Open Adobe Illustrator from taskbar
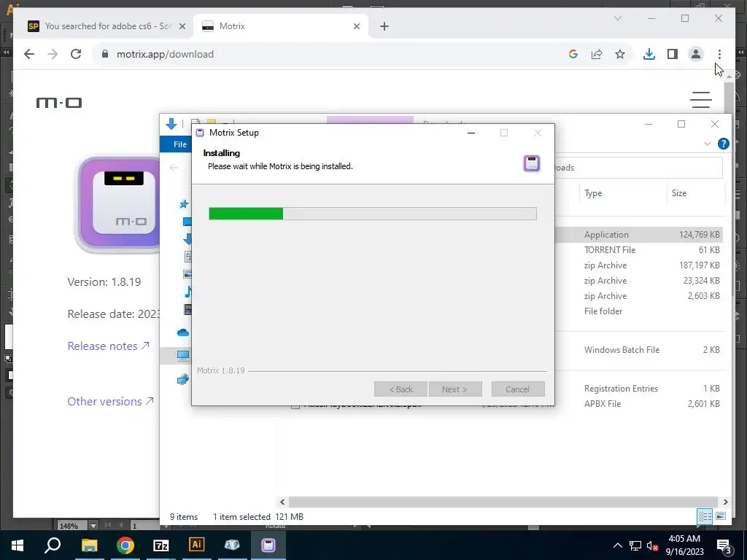747x560 pixels. [x=196, y=545]
